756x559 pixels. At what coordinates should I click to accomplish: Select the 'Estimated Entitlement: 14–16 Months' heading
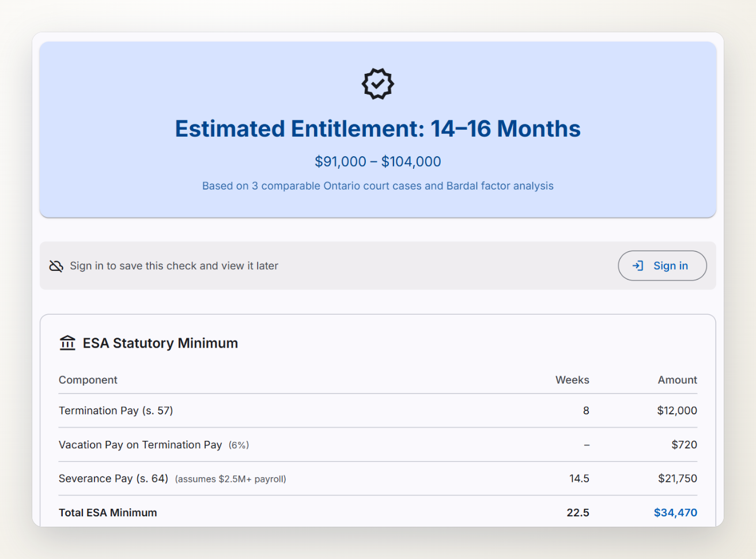(377, 129)
